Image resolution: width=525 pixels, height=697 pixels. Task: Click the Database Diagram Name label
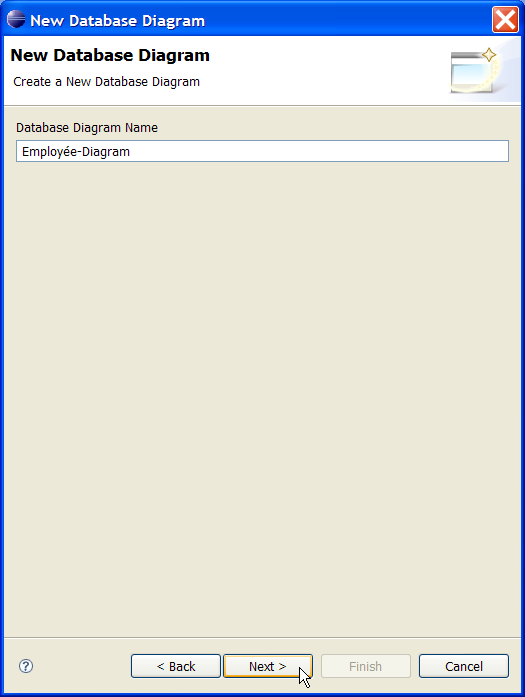click(x=87, y=128)
